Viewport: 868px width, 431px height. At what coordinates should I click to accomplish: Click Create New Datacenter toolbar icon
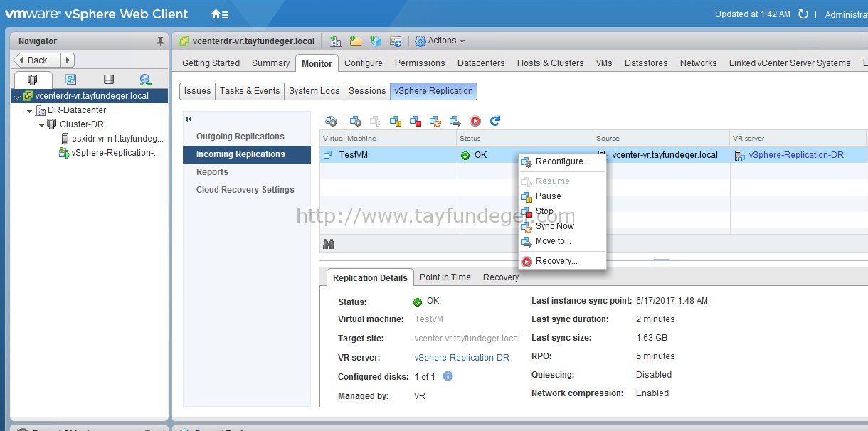pos(335,41)
